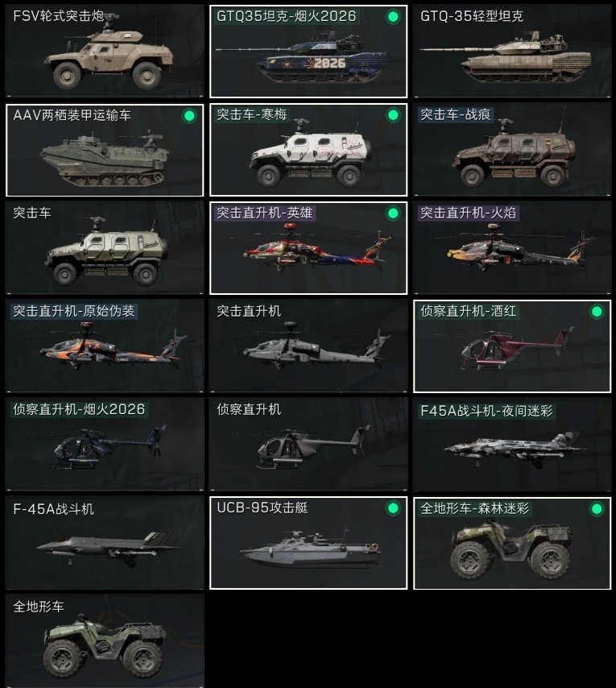This screenshot has height=688, width=616.
Task: Toggle green equipped dot on AAV两栖装甲运输车
Action: point(189,116)
